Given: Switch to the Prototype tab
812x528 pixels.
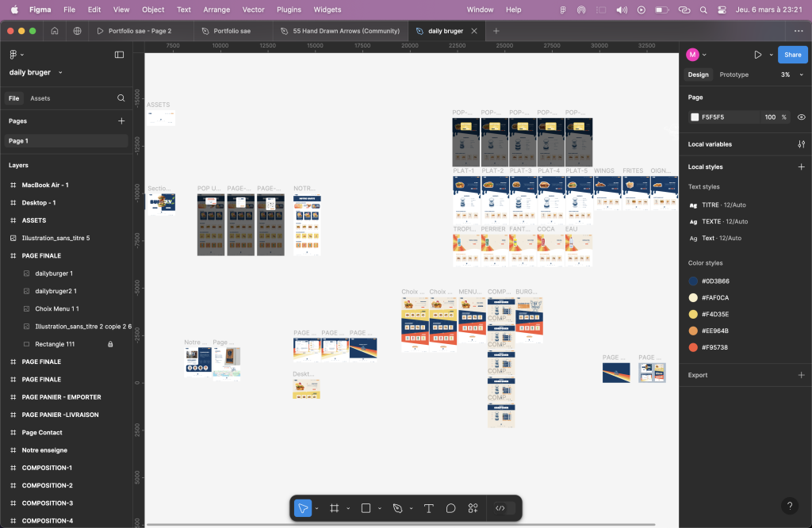Looking at the screenshot, I should coord(733,75).
